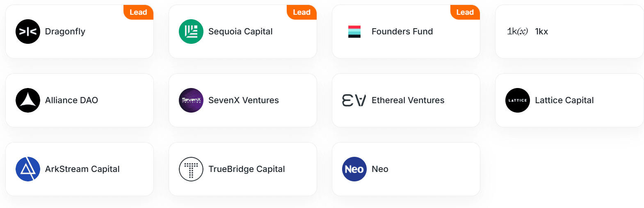Click the ArkStream Capital blue logo

coord(28,169)
